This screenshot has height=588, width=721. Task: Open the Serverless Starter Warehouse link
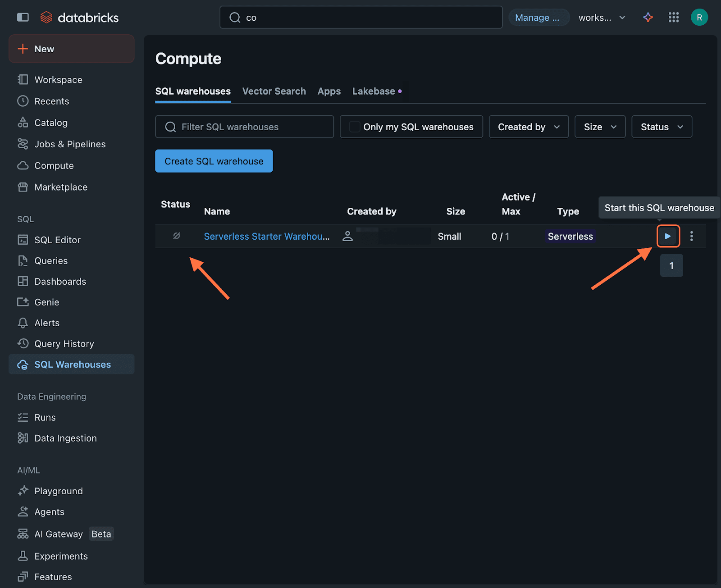(266, 237)
